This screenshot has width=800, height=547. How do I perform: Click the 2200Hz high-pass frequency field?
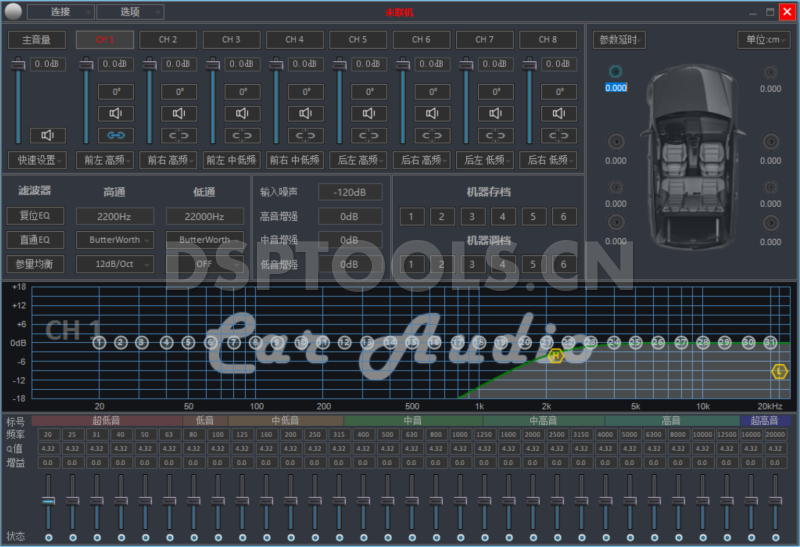pos(115,216)
